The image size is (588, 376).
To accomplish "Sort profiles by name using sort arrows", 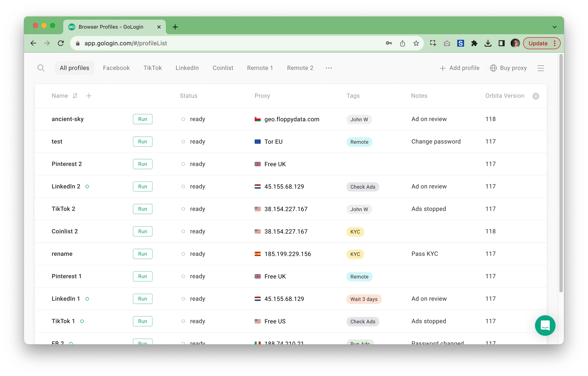I will point(75,96).
